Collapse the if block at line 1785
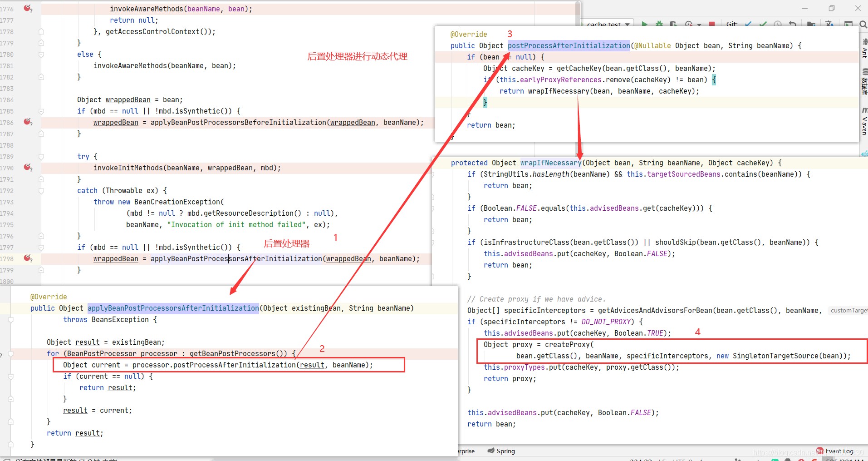The image size is (868, 461). (x=41, y=111)
